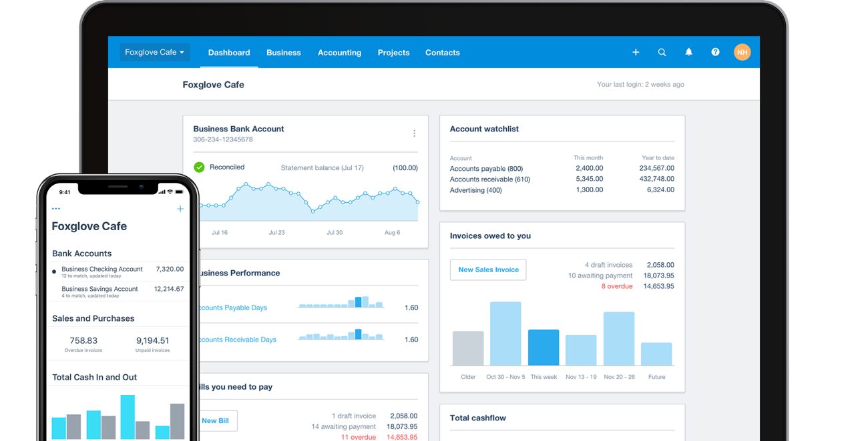Viewport: 868px width, 441px height.
Task: Open the NH user profile avatar
Action: [x=742, y=52]
